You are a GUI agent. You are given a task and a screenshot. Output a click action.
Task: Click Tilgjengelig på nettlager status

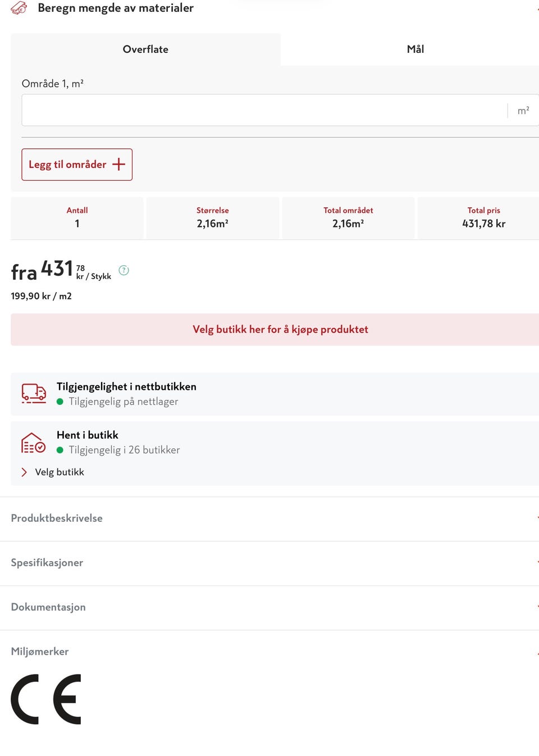point(124,402)
